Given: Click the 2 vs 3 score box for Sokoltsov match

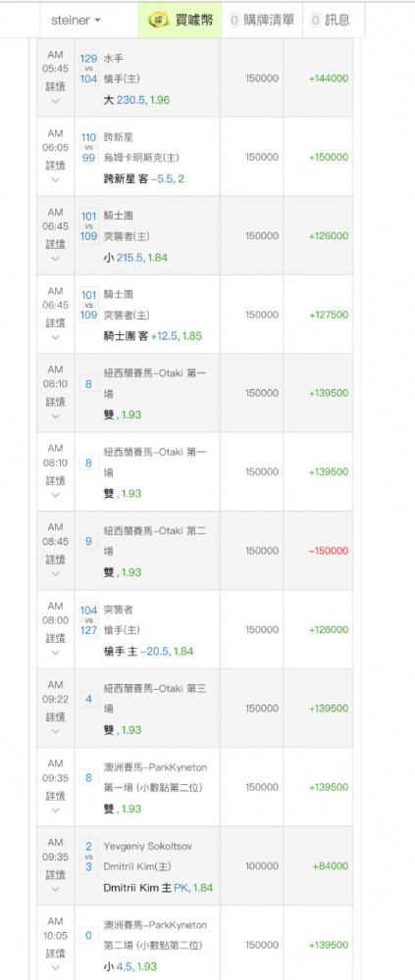Looking at the screenshot, I should [89, 856].
